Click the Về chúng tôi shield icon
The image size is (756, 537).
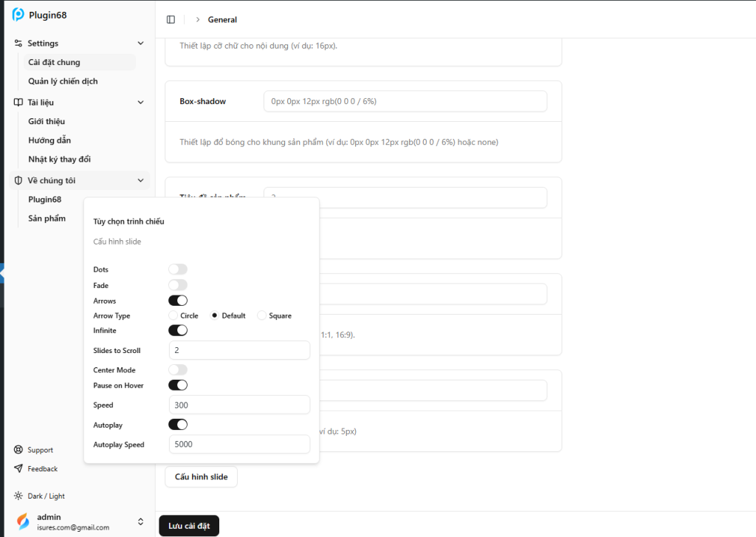tap(19, 180)
